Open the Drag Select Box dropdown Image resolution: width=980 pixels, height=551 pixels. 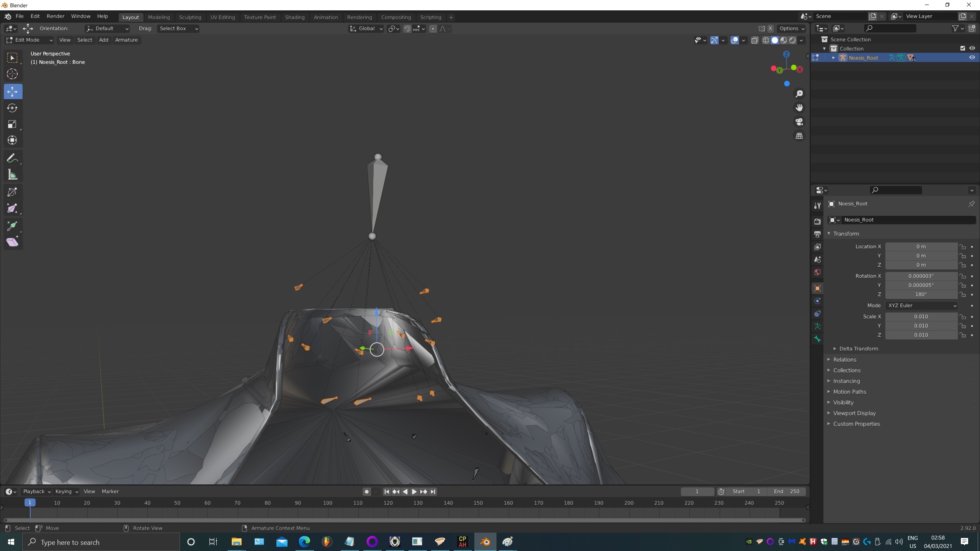tap(178, 29)
